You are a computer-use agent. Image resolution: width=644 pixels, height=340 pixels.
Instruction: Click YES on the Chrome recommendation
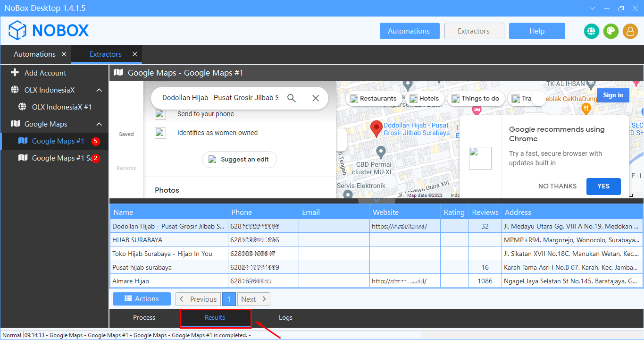(x=603, y=186)
